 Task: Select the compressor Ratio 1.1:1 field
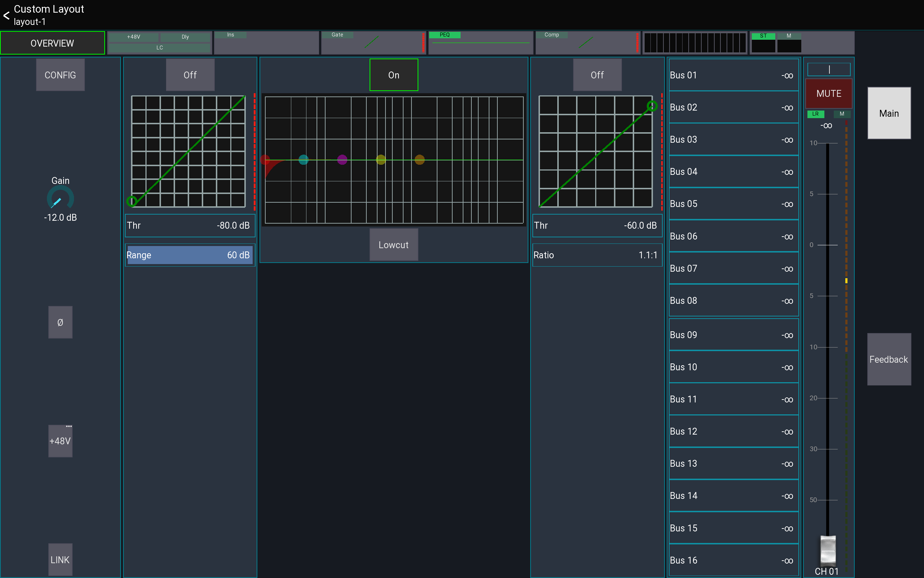[x=597, y=255]
